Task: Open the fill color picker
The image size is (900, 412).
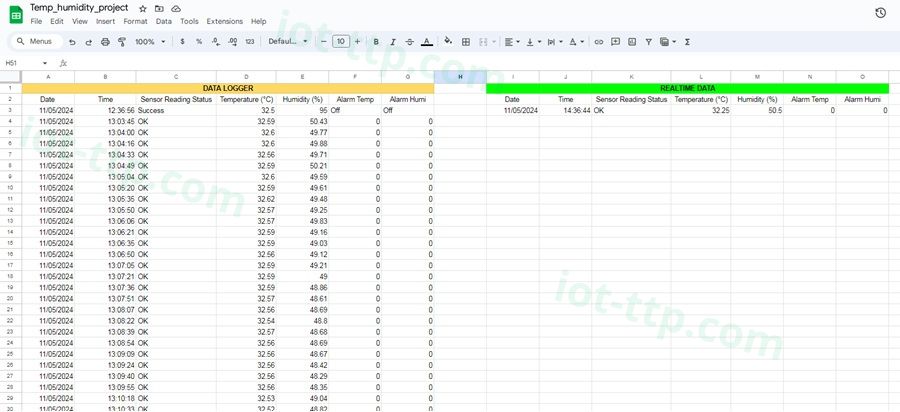Action: tap(448, 42)
